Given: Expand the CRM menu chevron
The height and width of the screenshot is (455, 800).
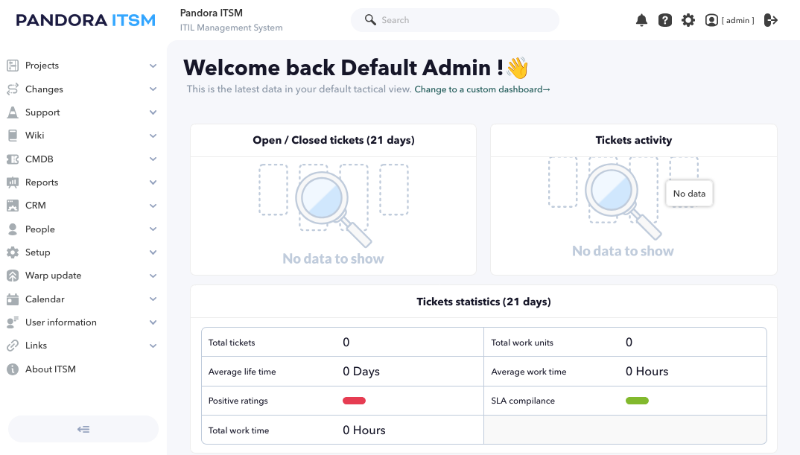Looking at the screenshot, I should pos(153,205).
